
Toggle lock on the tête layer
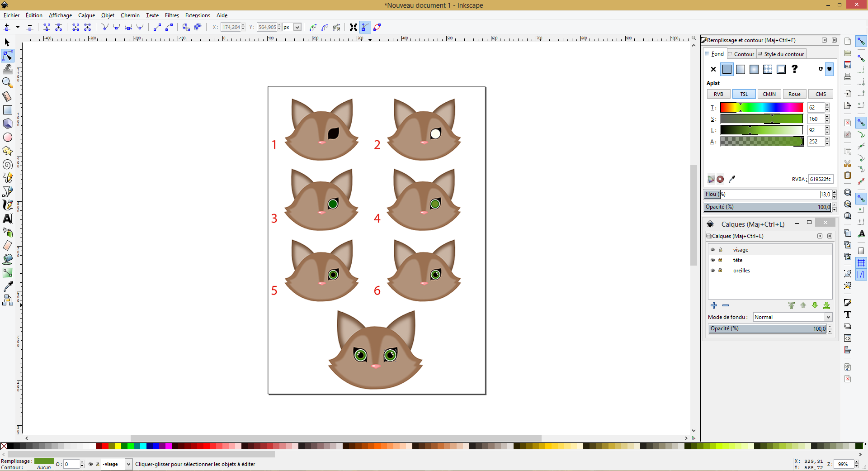[721, 260]
